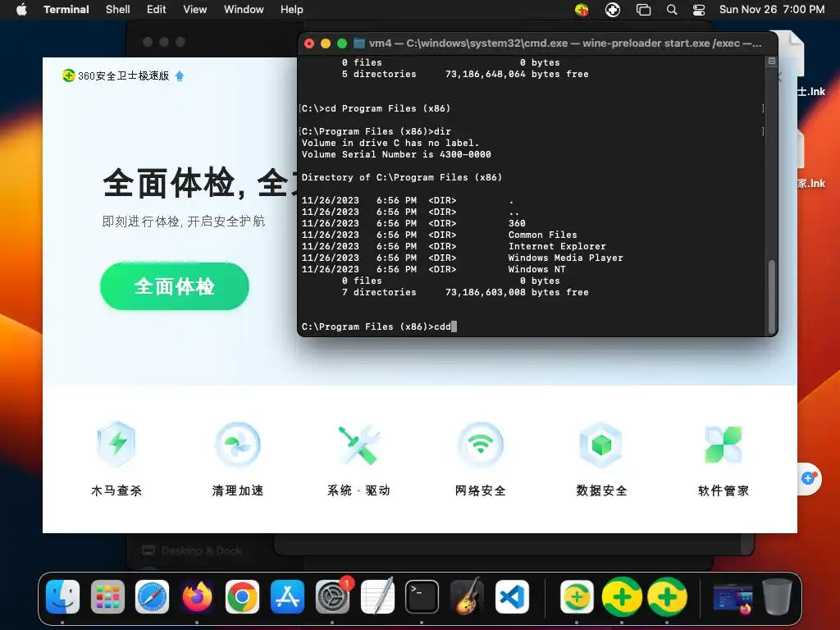The width and height of the screenshot is (840, 630).
Task: Open Finder from the Dock
Action: [62, 597]
